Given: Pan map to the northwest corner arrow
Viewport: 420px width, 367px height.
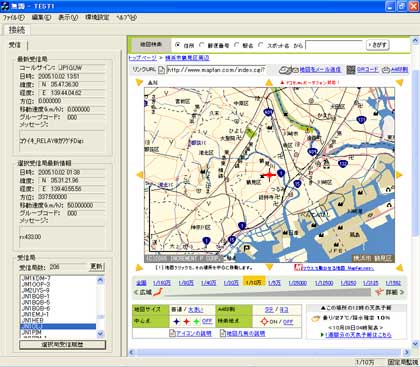Looking at the screenshot, I should point(139,83).
